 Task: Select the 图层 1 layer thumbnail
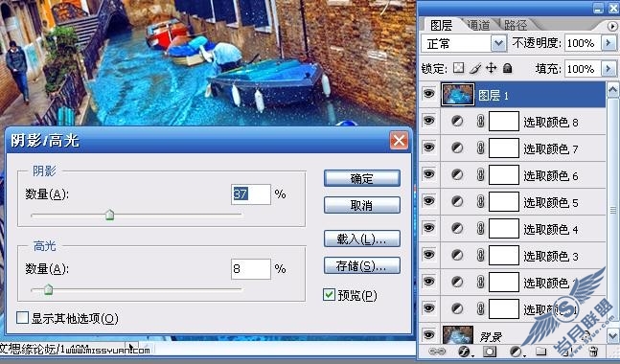(458, 95)
